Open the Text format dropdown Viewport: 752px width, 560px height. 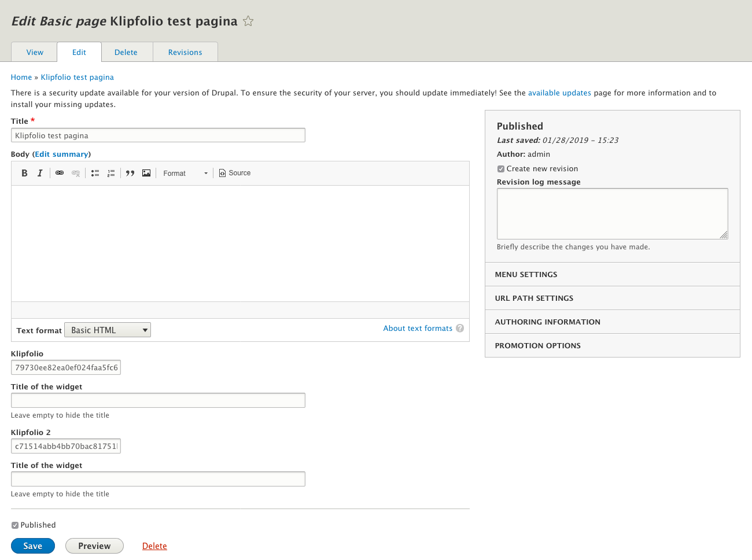point(107,329)
